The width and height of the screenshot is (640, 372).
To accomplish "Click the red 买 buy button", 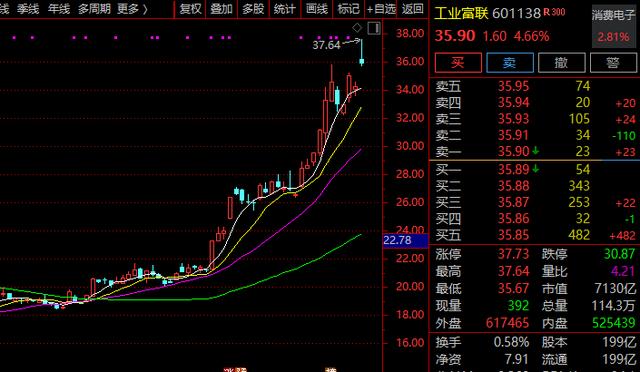I will [x=458, y=62].
